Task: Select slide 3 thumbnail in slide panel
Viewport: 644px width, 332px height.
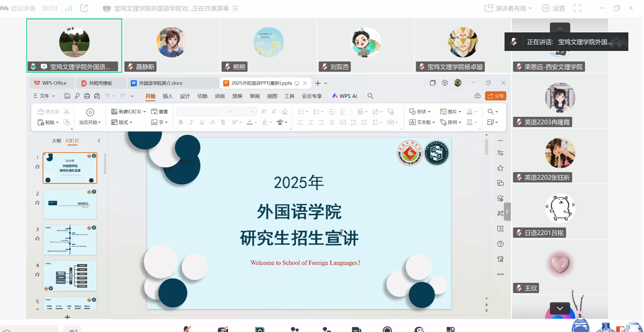Action: (x=70, y=240)
